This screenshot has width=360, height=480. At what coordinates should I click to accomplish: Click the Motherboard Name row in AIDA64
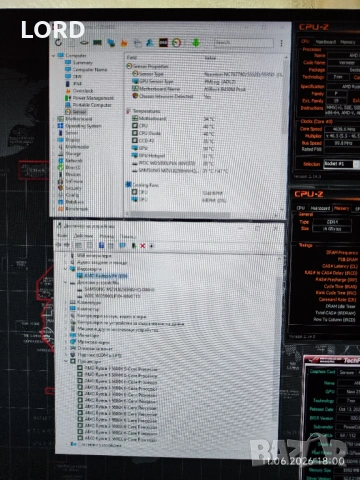[x=189, y=89]
